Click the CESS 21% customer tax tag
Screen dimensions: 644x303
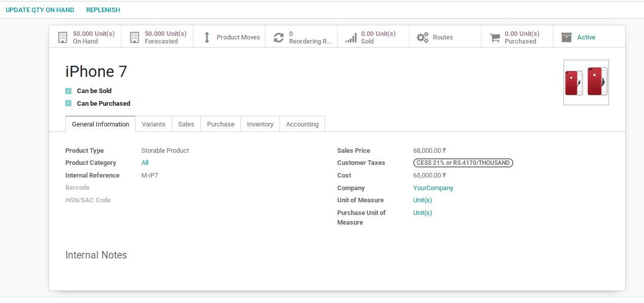[463, 163]
